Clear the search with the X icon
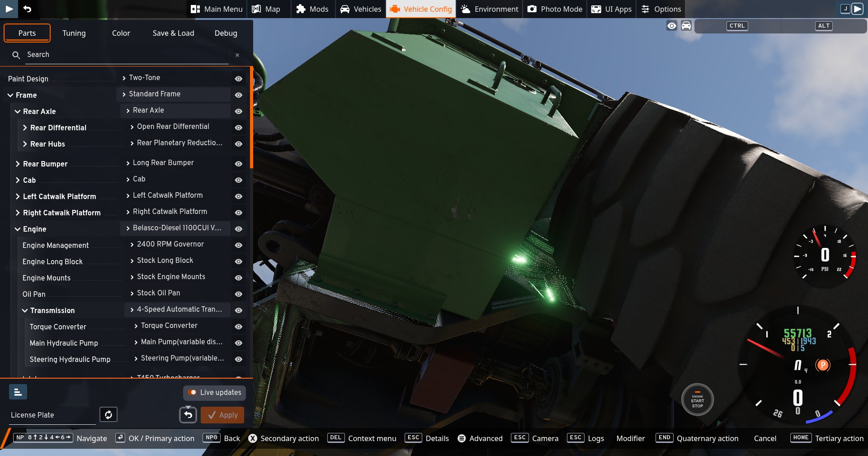 point(237,55)
